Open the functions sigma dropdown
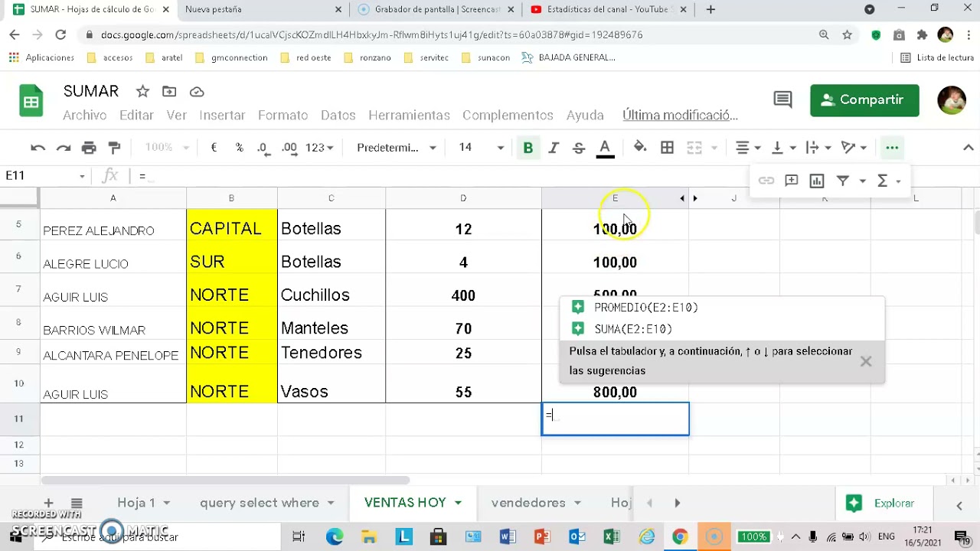 point(889,181)
